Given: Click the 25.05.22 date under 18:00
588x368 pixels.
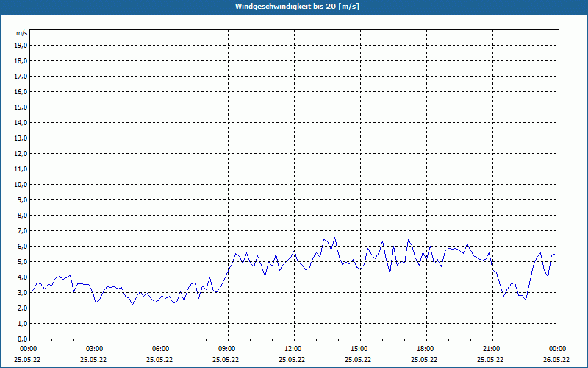Looking at the screenshot, I should (x=424, y=359).
